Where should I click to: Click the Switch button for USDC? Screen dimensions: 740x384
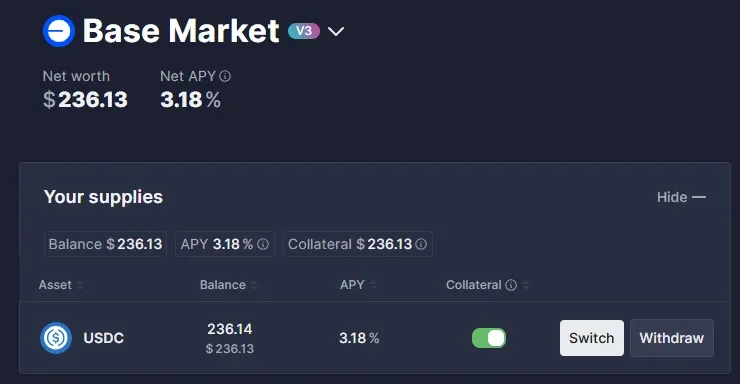592,338
